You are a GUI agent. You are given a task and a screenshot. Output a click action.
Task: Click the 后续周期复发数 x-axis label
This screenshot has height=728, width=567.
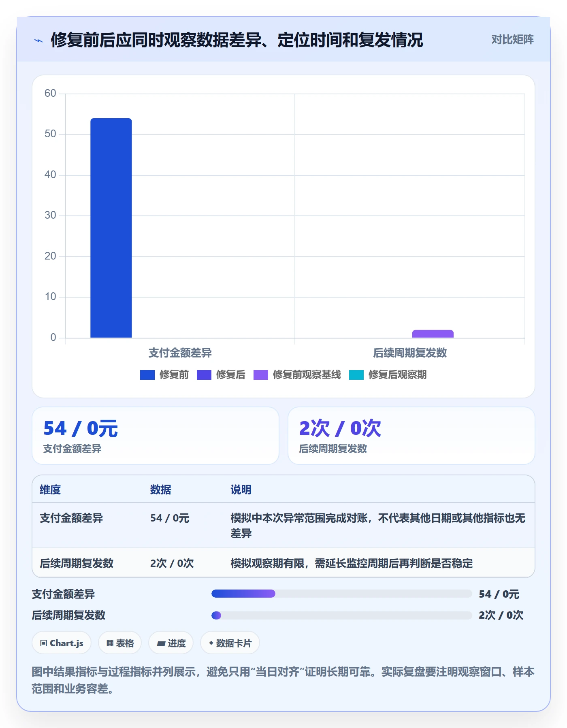coord(410,353)
